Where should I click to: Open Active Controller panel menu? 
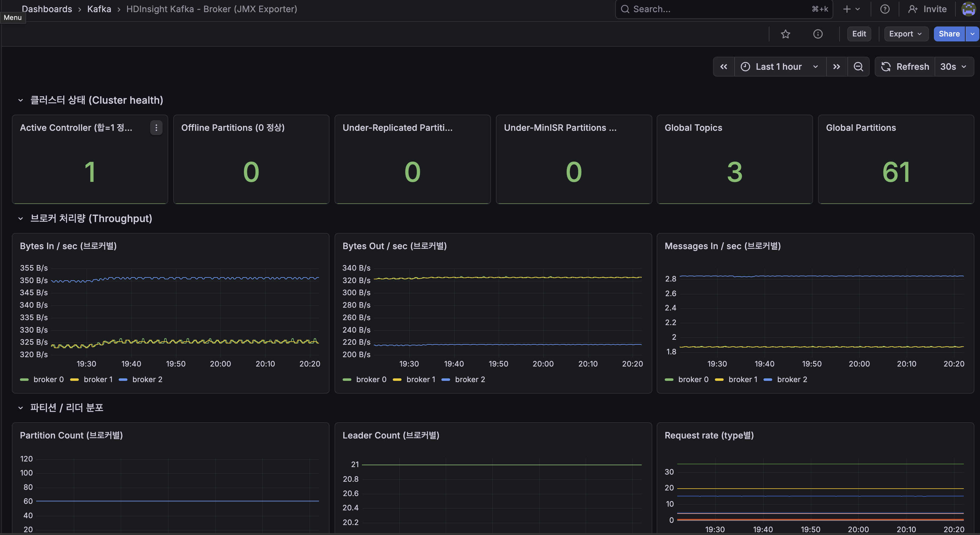pyautogui.click(x=156, y=128)
